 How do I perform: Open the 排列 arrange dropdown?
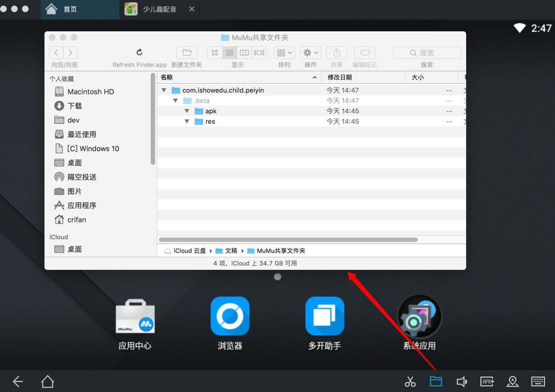[284, 53]
